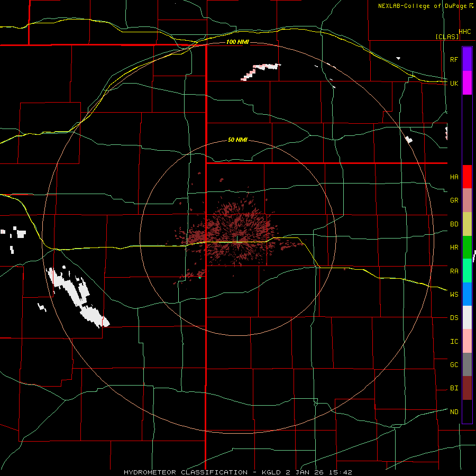This screenshot has width=476, height=476.
Task: Click the 'HA' legend label
Action: tap(454, 177)
